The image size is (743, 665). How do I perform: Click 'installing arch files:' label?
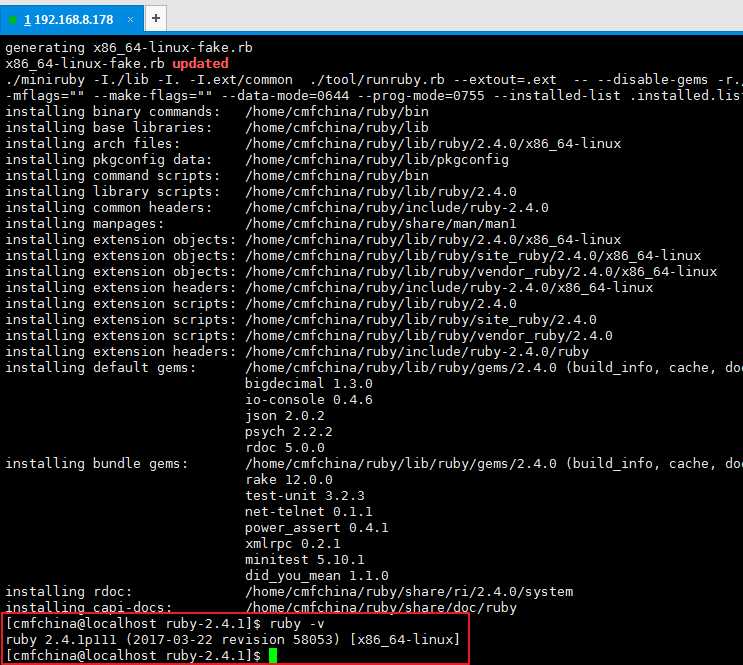point(93,144)
